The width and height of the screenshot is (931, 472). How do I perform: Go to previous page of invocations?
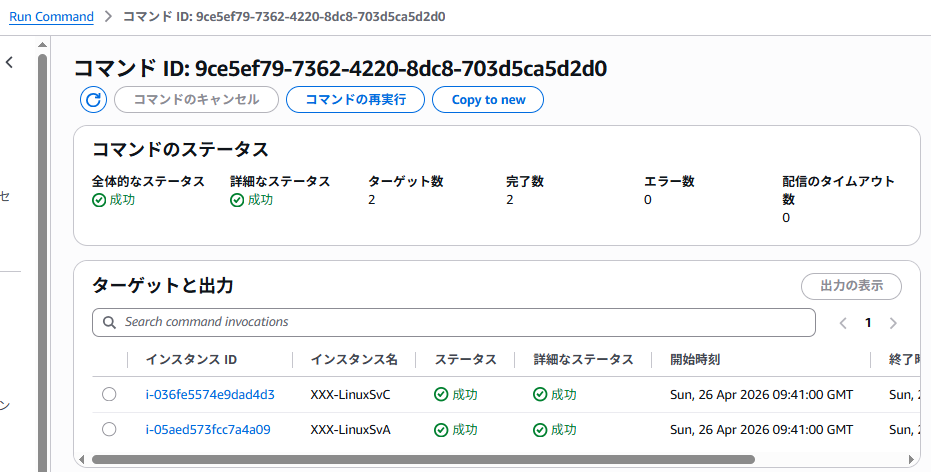pos(843,323)
